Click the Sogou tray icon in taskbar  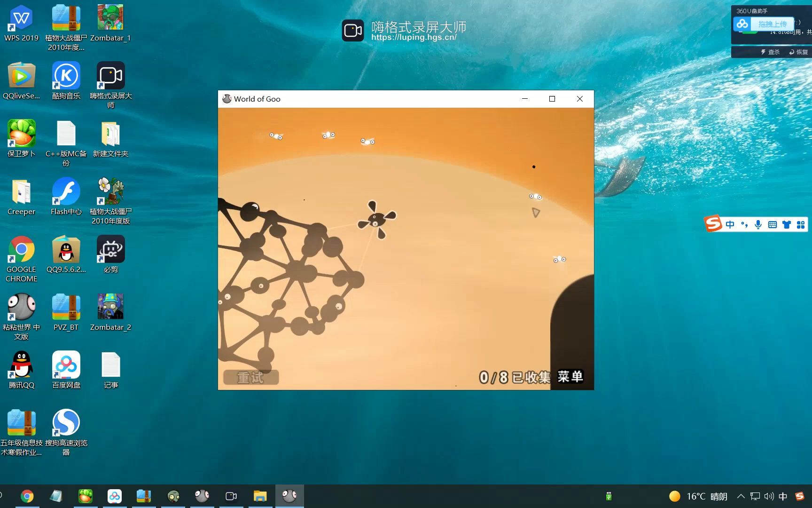tap(799, 496)
